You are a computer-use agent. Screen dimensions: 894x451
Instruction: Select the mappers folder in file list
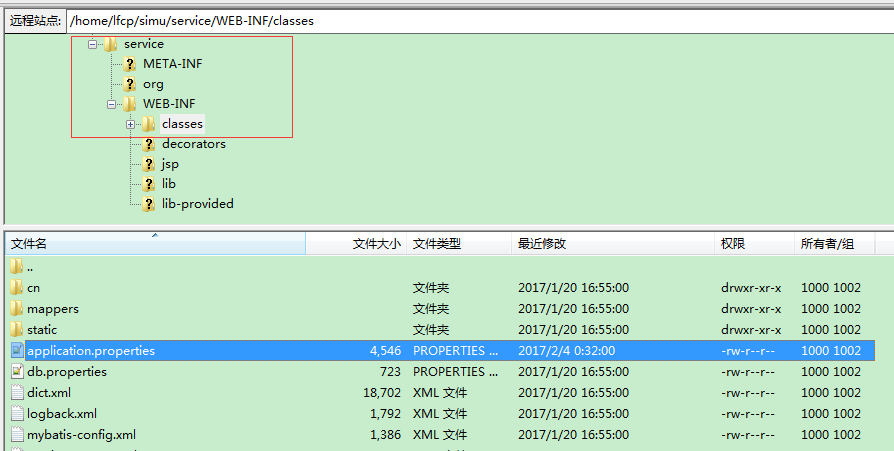coord(53,309)
